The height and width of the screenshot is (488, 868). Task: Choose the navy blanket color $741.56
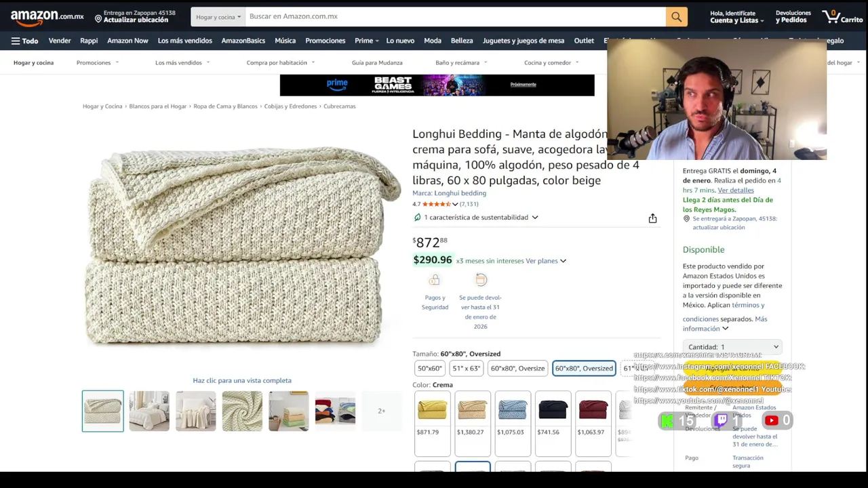(553, 422)
